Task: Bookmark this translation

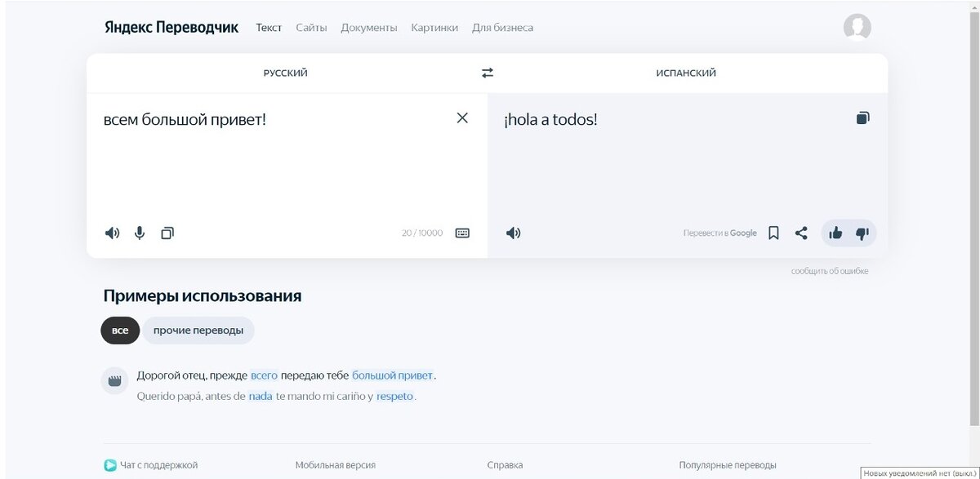Action: point(774,233)
